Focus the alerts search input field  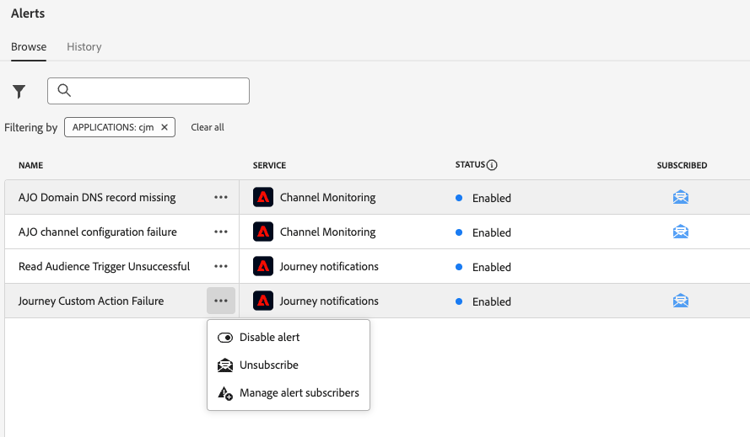(x=158, y=91)
